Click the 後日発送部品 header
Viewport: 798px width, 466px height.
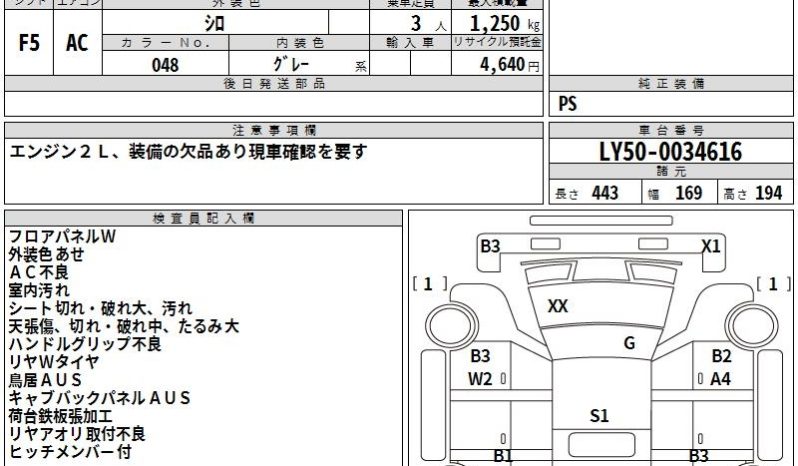click(274, 84)
